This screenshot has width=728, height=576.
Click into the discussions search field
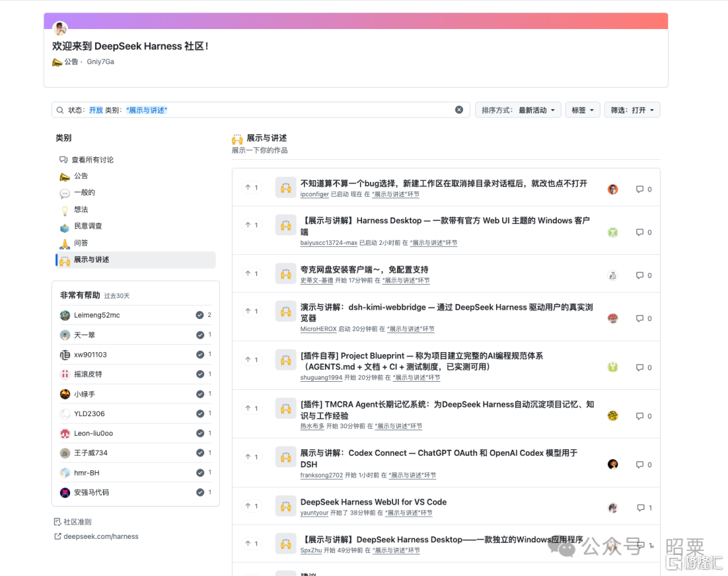(x=260, y=110)
